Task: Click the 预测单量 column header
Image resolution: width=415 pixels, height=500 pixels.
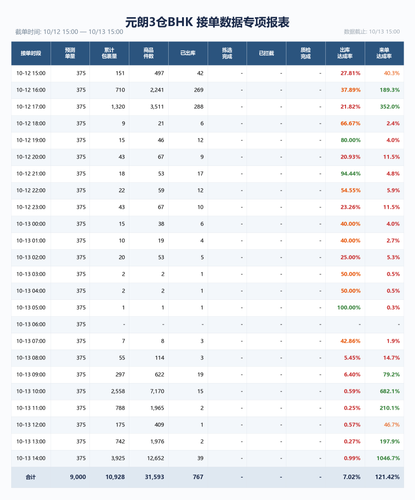Action: (x=70, y=53)
